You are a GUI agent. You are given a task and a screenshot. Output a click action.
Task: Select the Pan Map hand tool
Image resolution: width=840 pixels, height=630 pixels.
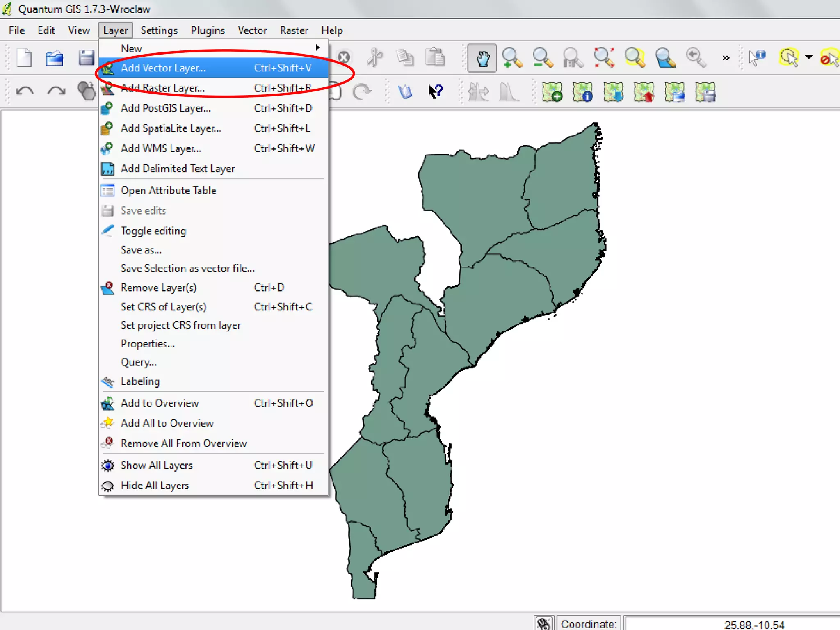click(482, 58)
